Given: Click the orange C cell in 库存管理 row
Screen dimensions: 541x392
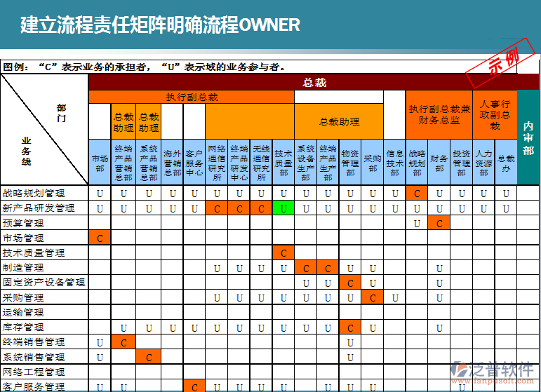Looking at the screenshot, I should [350, 327].
